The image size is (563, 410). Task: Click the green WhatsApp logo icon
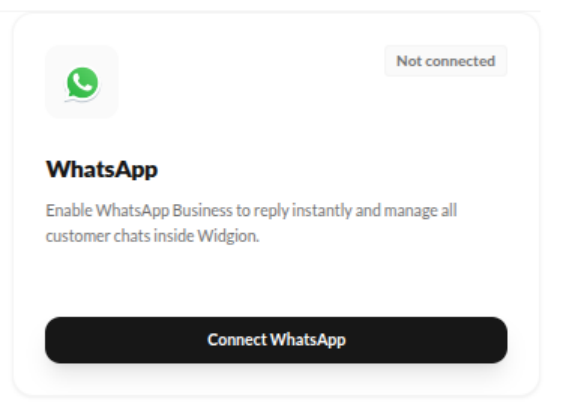tap(82, 83)
